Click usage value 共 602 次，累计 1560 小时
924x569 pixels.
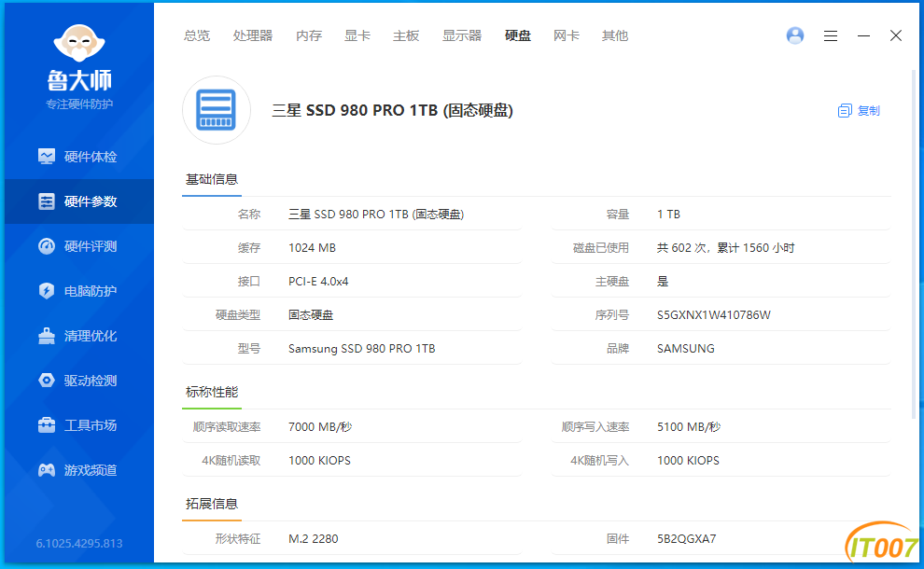pos(725,248)
